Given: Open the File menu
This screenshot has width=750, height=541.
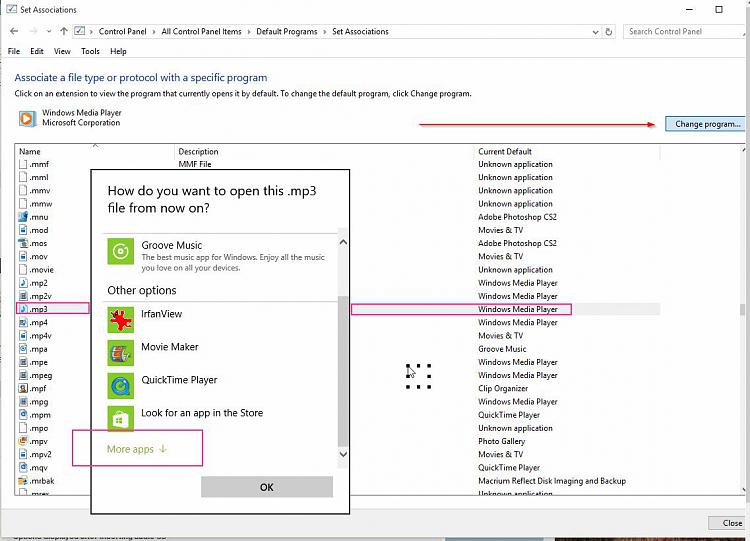Looking at the screenshot, I should 14,51.
